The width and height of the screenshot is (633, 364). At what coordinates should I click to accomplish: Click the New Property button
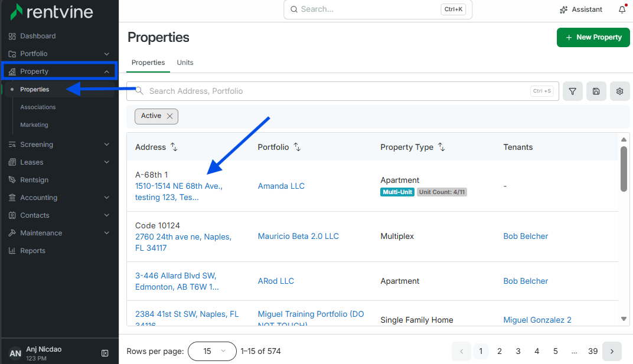[593, 37]
